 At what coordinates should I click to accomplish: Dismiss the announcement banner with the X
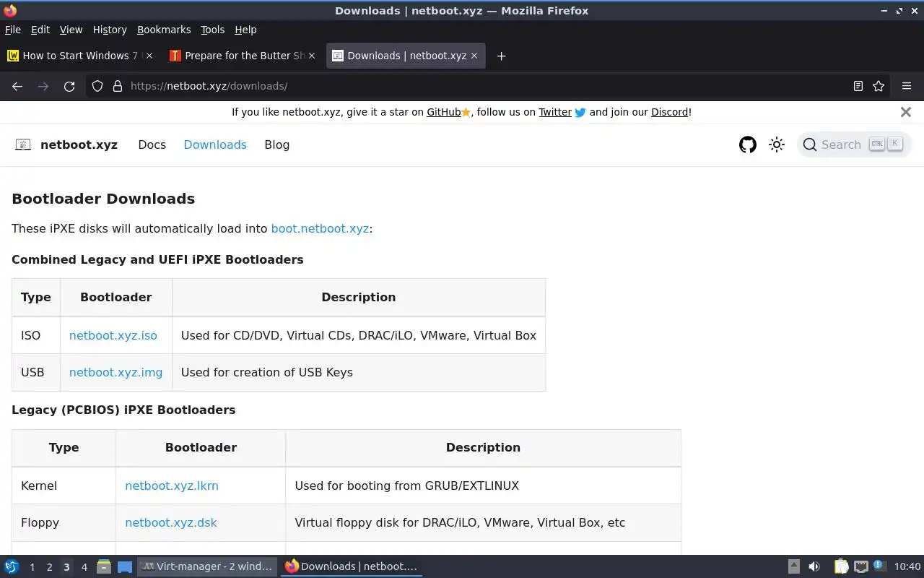pyautogui.click(x=906, y=112)
